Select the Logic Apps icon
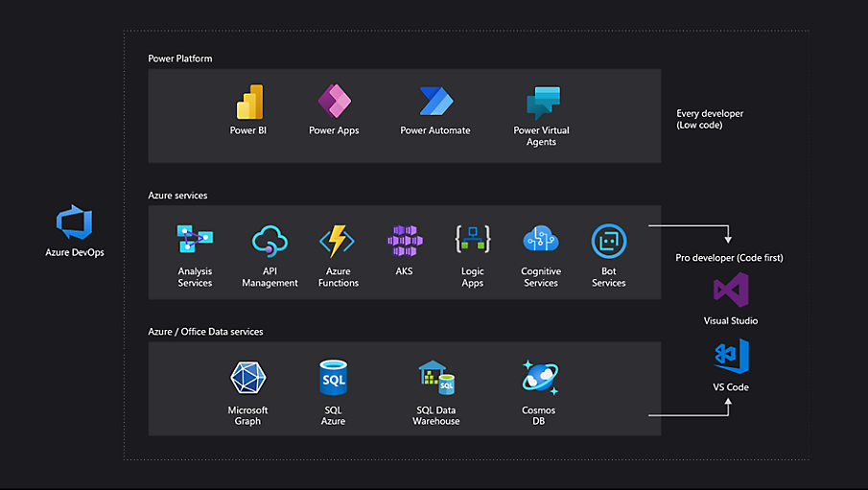 coord(472,240)
